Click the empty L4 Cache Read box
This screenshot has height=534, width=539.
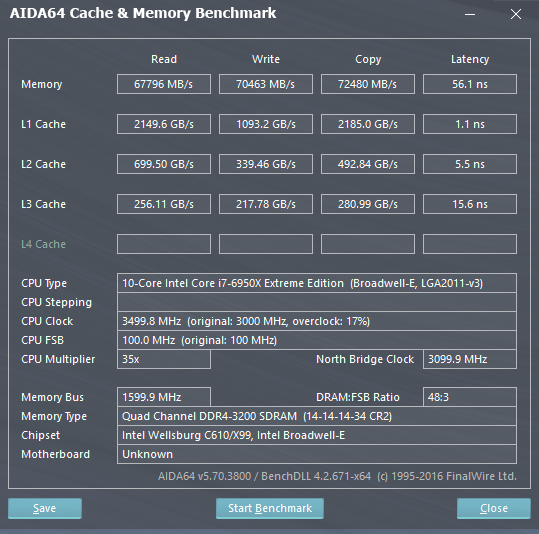pyautogui.click(x=164, y=244)
